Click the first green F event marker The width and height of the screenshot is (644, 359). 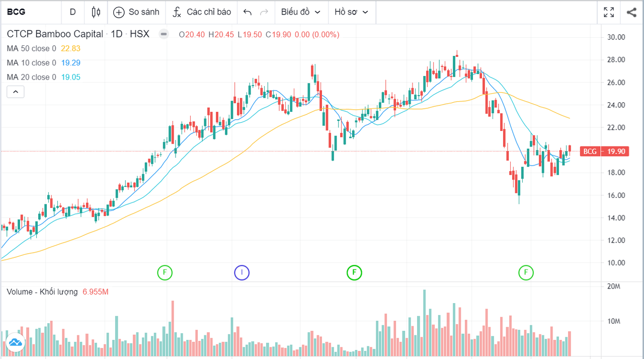click(165, 273)
